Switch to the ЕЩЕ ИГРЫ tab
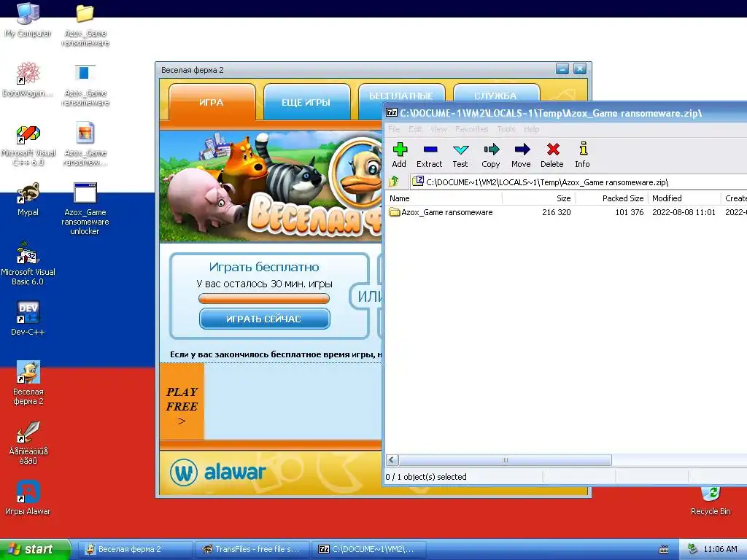Screen dimensions: 747x560 pos(306,102)
